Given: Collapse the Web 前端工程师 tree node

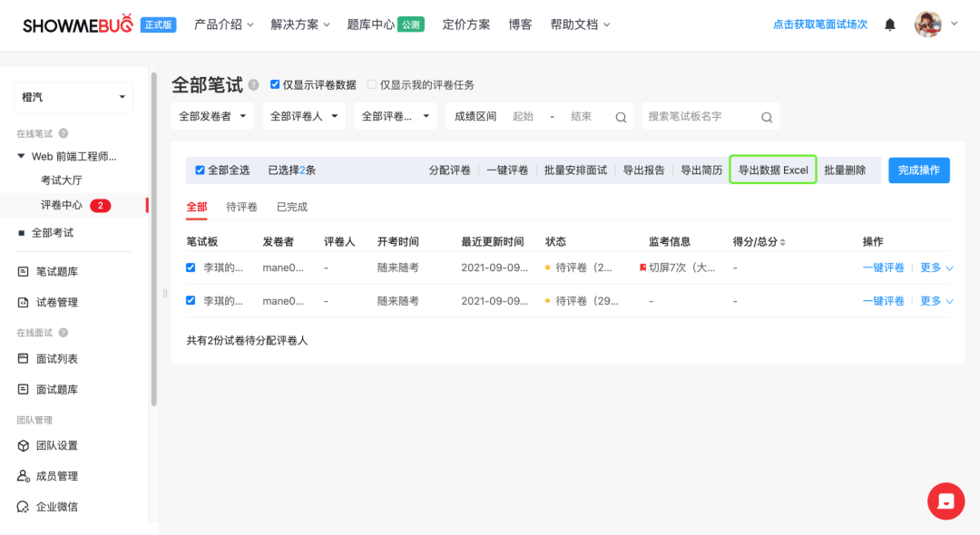Looking at the screenshot, I should 21,156.
